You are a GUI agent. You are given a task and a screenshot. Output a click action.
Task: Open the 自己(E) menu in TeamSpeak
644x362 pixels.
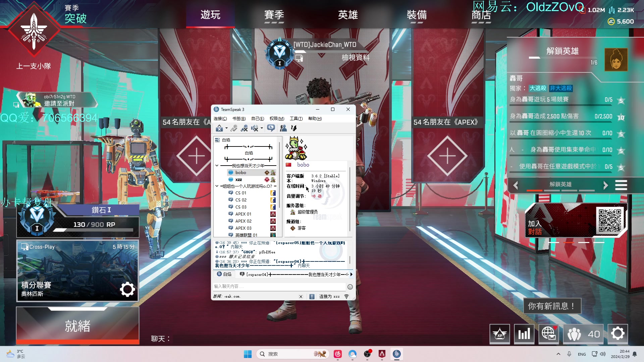258,119
